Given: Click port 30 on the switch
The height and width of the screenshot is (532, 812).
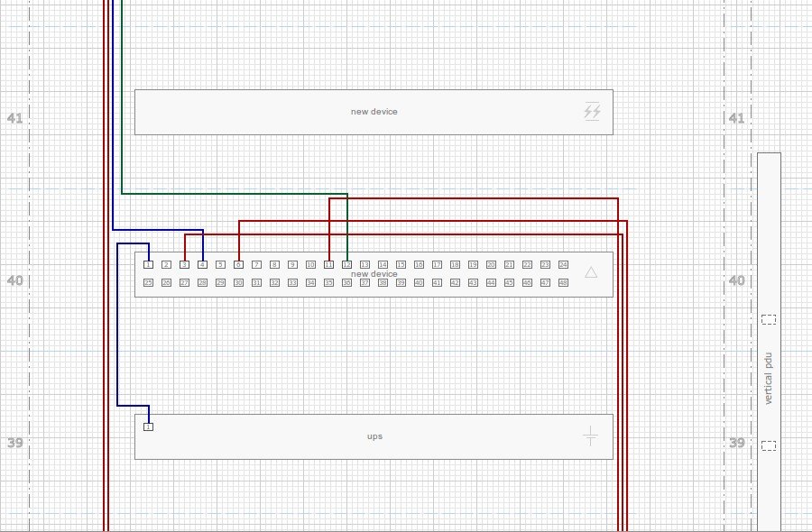Looking at the screenshot, I should [238, 282].
